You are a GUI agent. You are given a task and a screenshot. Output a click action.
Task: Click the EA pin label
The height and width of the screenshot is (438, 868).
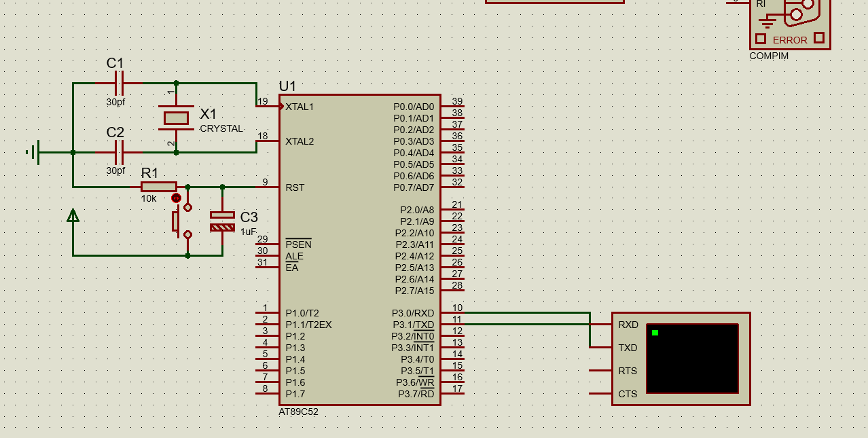(x=291, y=268)
